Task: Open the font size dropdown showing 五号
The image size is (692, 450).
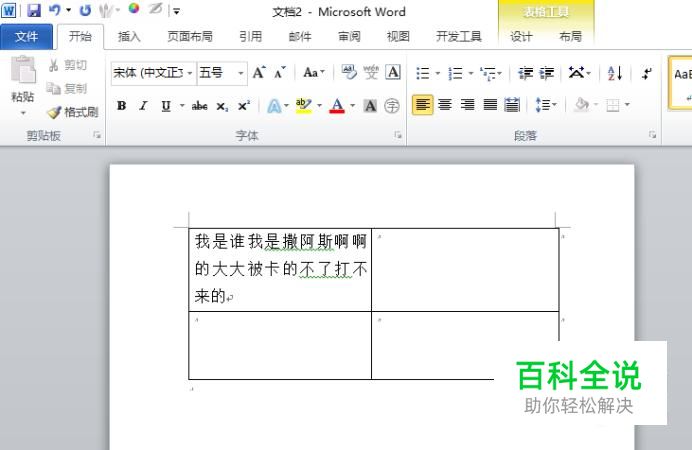Action: pyautogui.click(x=241, y=73)
